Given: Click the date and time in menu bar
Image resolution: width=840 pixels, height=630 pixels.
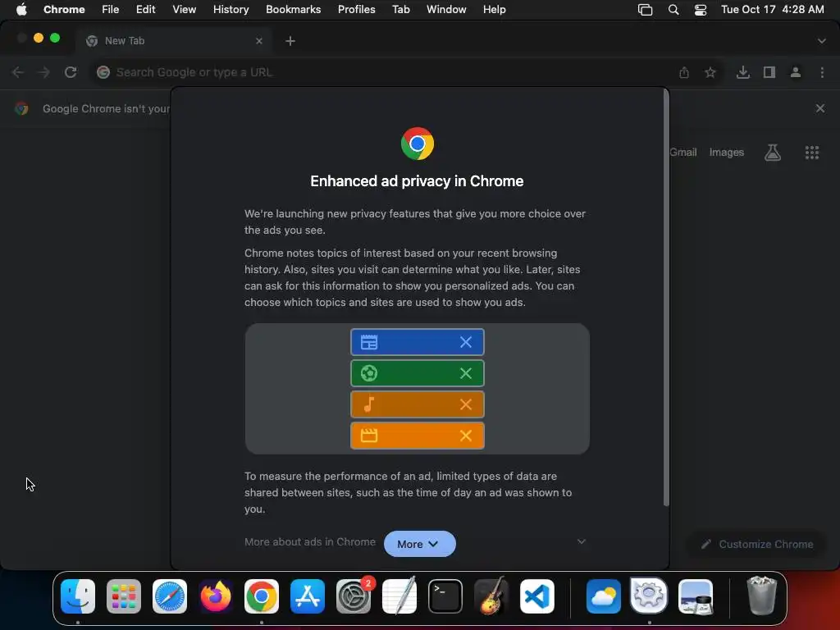Looking at the screenshot, I should [772, 9].
